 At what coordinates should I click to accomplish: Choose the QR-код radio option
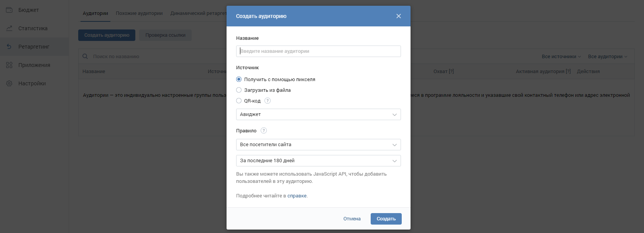tap(239, 101)
